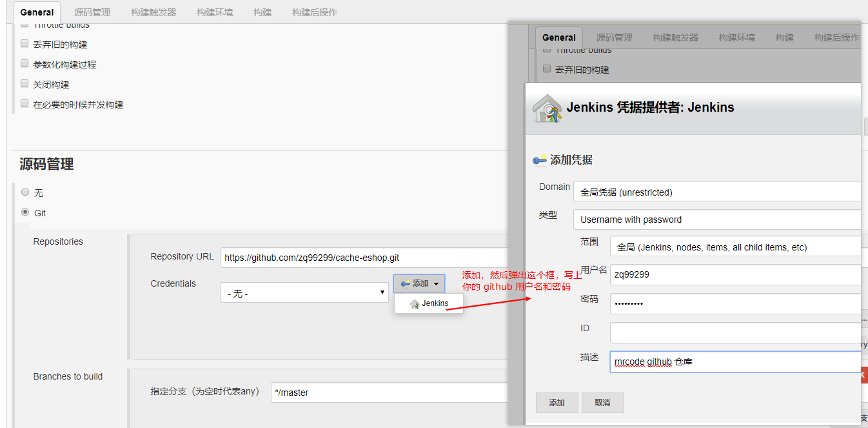Focus the 用户名 field containing zq99299
Screen dimensions: 868x428
[735, 274]
